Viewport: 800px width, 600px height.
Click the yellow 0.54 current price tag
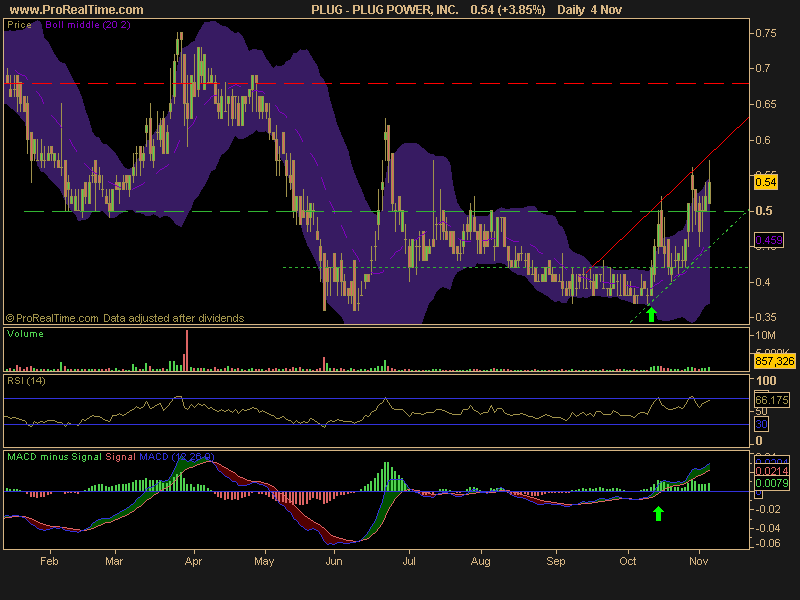766,182
